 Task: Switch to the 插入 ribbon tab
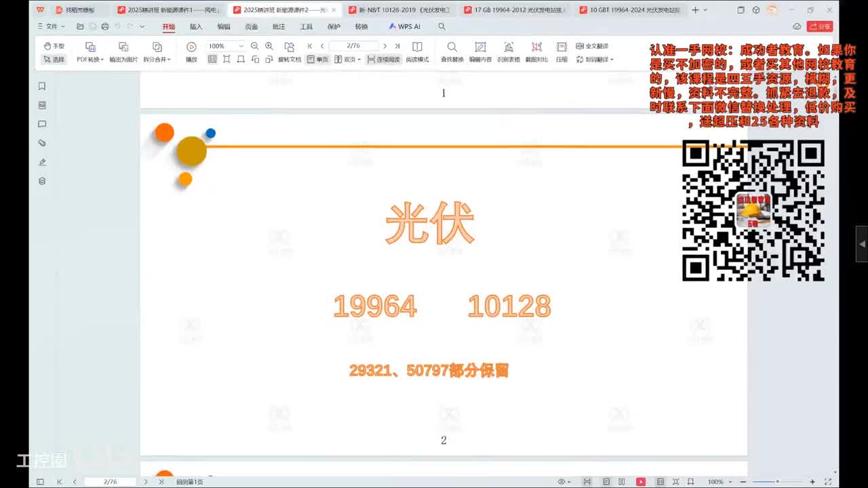[x=196, y=26]
